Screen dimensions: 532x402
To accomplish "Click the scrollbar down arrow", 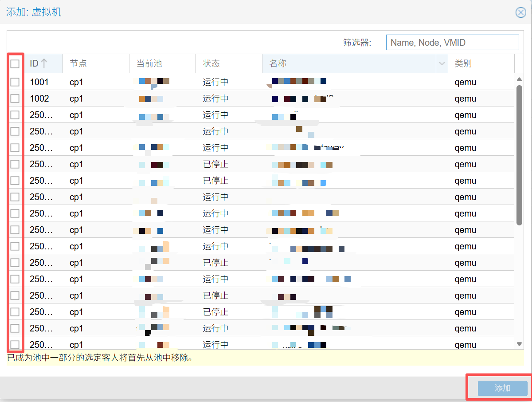I will [x=520, y=344].
